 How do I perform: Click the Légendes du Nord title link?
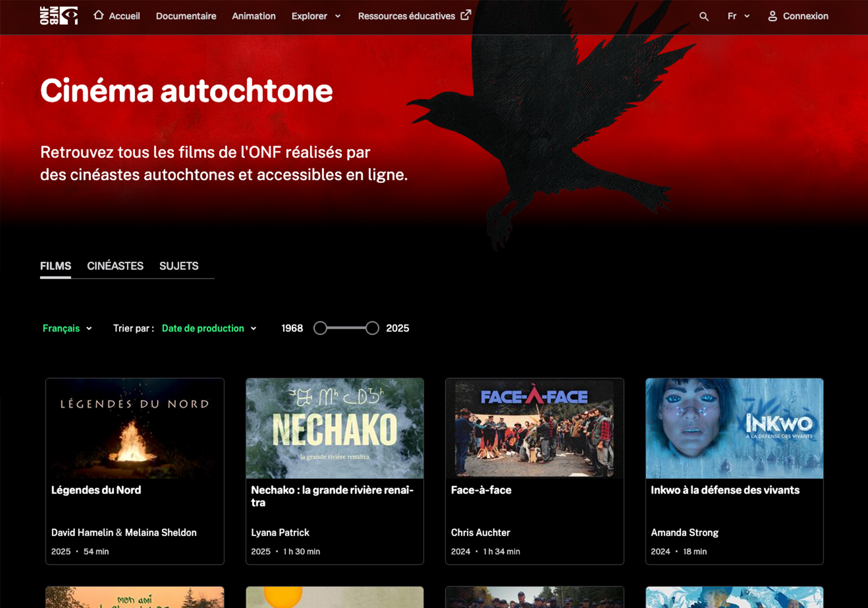pyautogui.click(x=96, y=490)
